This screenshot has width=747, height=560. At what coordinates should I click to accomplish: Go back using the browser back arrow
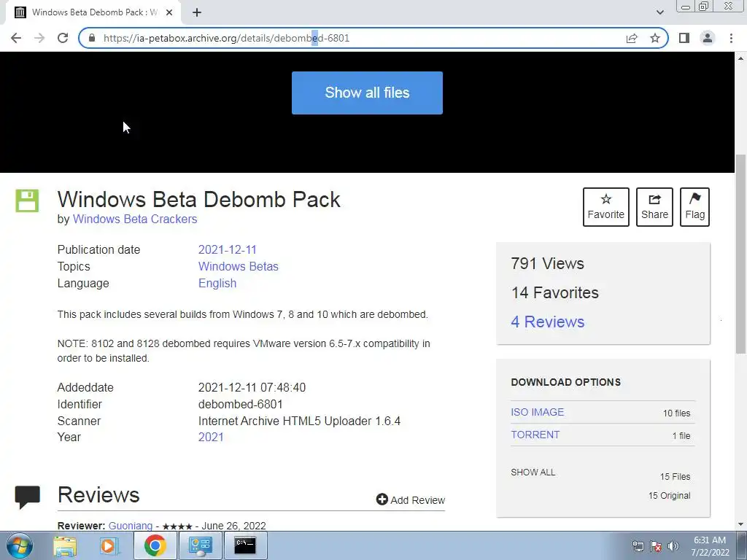(16, 38)
